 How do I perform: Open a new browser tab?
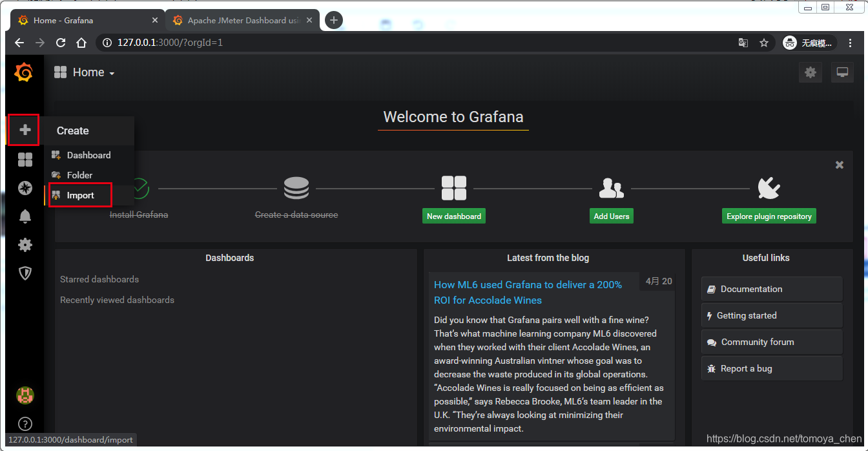tap(333, 20)
